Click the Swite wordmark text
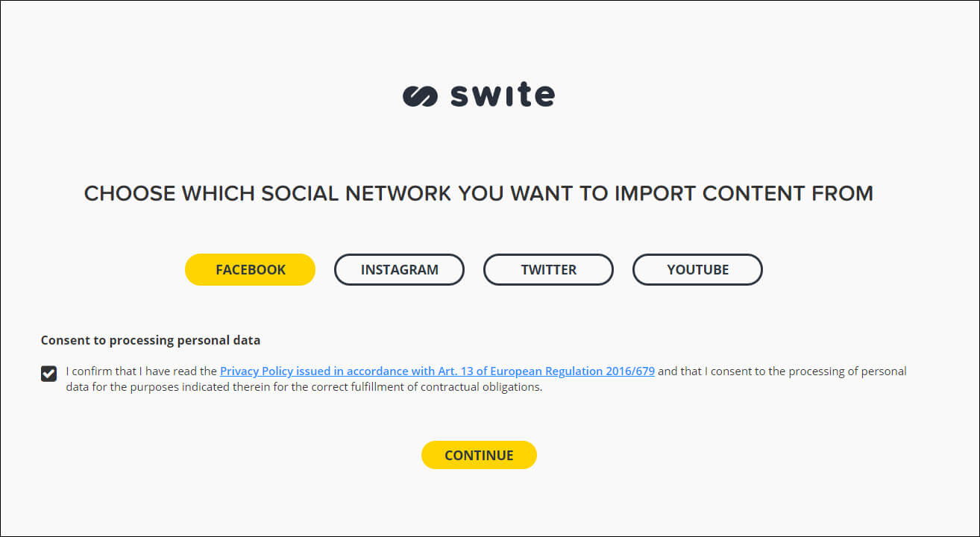 tap(503, 95)
